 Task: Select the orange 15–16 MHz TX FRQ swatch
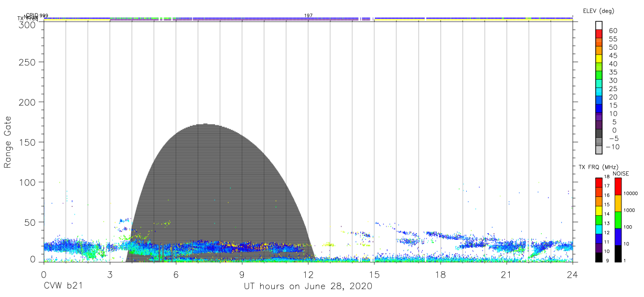click(599, 201)
